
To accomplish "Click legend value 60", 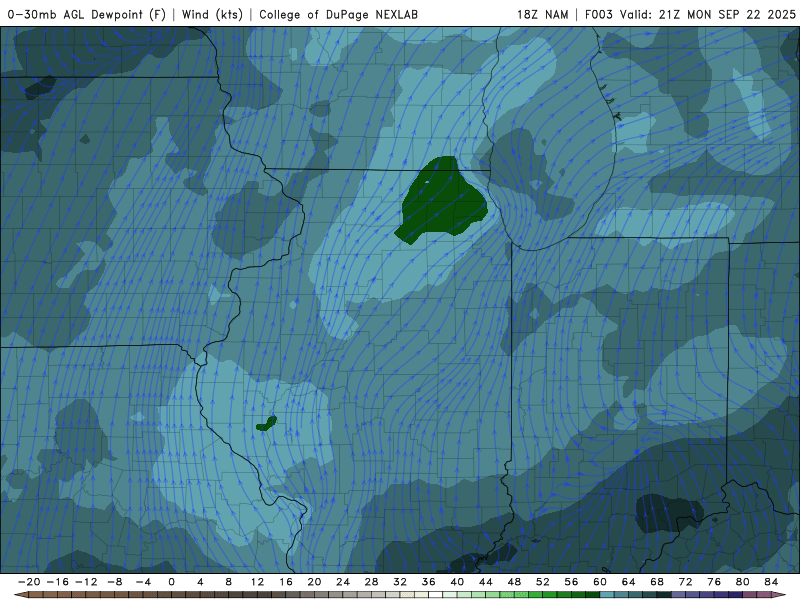I will 600,582.
